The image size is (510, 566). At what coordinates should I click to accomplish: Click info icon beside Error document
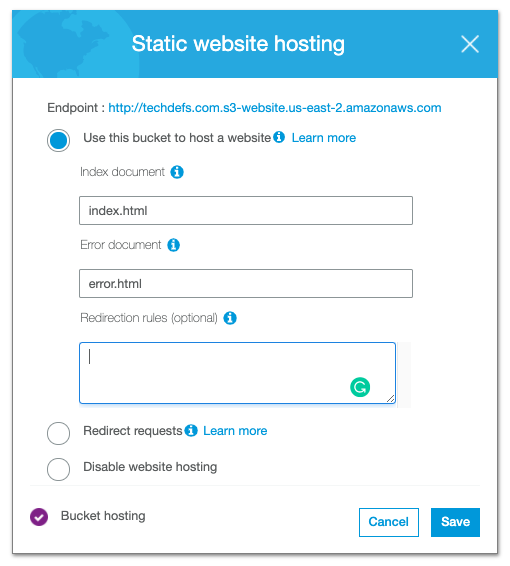coord(173,245)
